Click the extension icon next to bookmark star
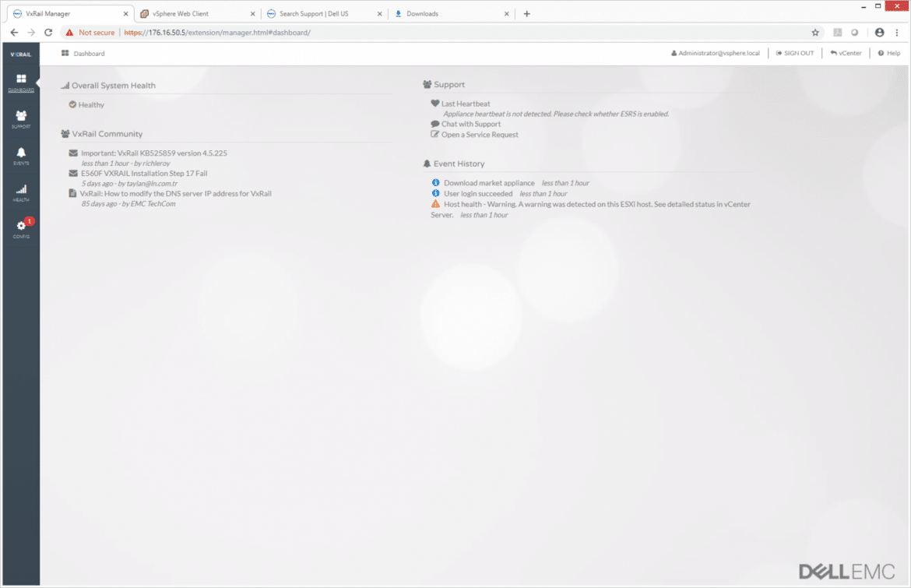Screen dimensions: 911x588 point(837,33)
